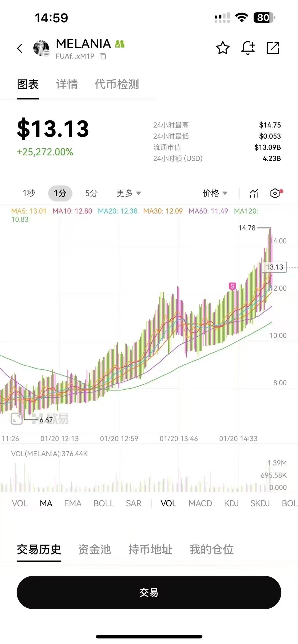Enable the BOLL indicator

click(x=104, y=503)
